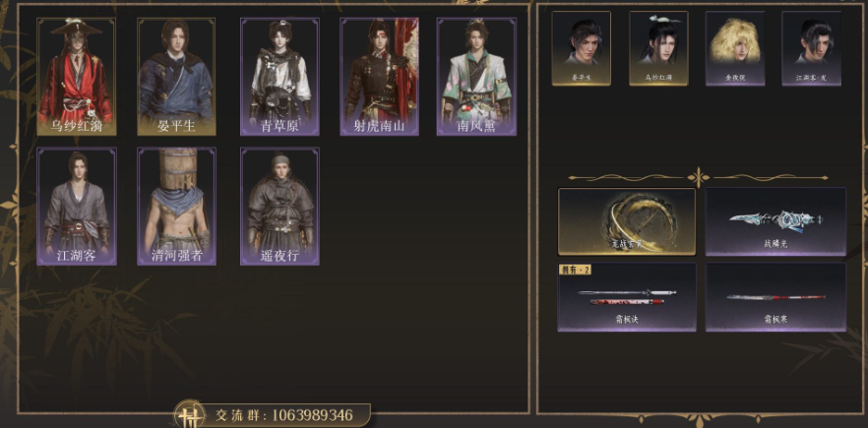868x428 pixels.
Task: Select the 清河强者 bucket-head outfit
Action: tap(176, 206)
